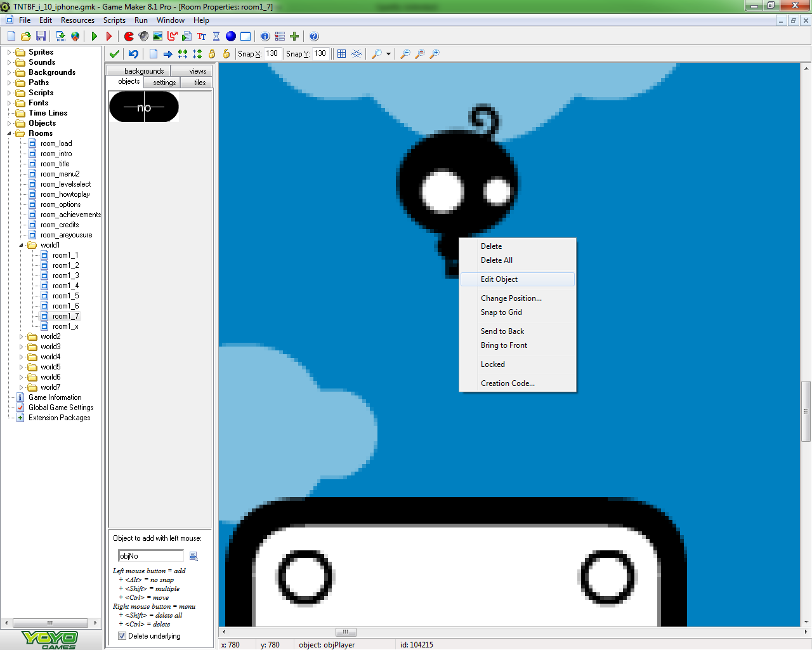Create a background with landscape icon
The image size is (812, 650).
click(x=158, y=36)
